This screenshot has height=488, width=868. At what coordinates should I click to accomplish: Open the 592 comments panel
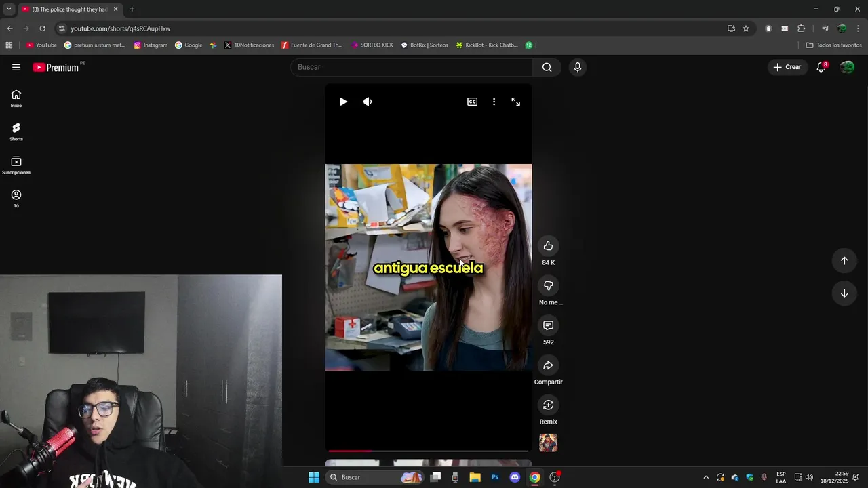[549, 325]
